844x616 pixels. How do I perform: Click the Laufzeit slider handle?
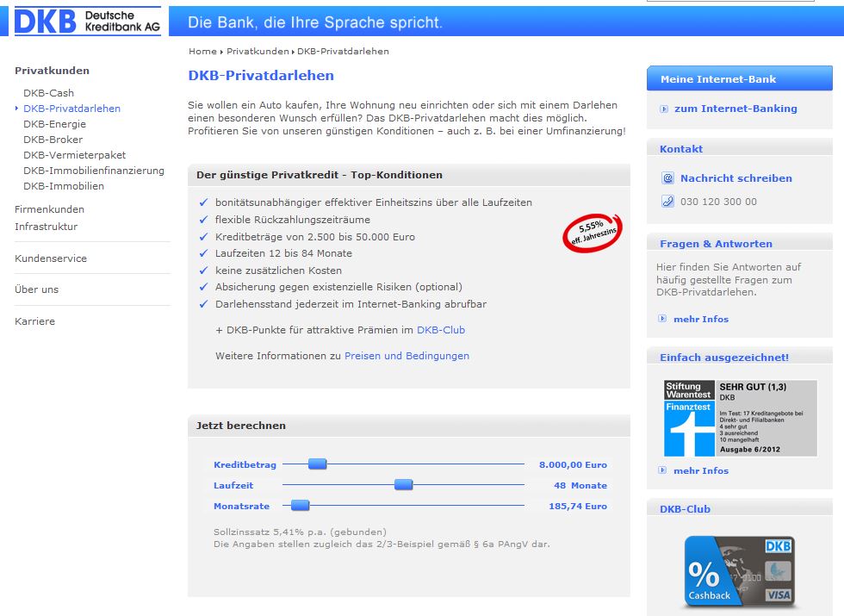pyautogui.click(x=404, y=485)
